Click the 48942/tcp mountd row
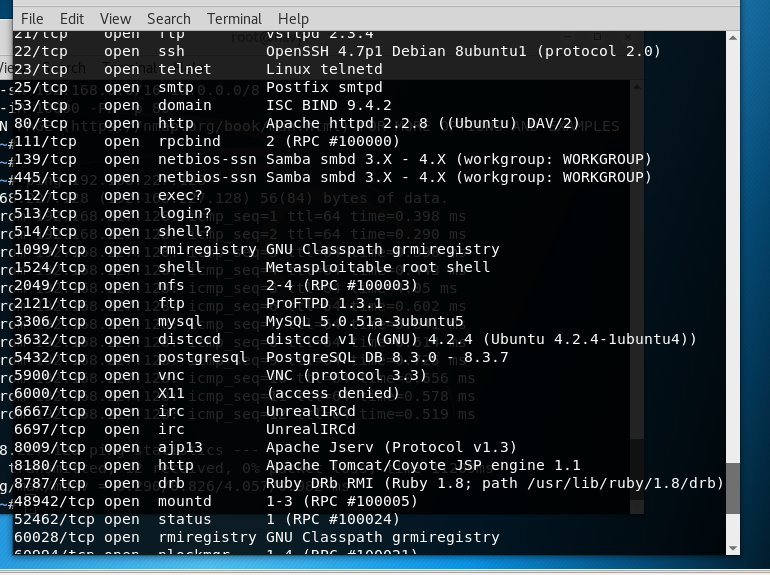Image resolution: width=770 pixels, height=575 pixels. [x=216, y=501]
